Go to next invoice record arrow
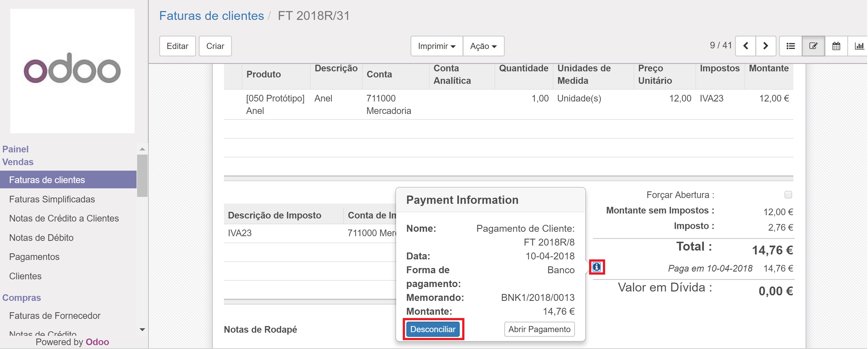 765,46
